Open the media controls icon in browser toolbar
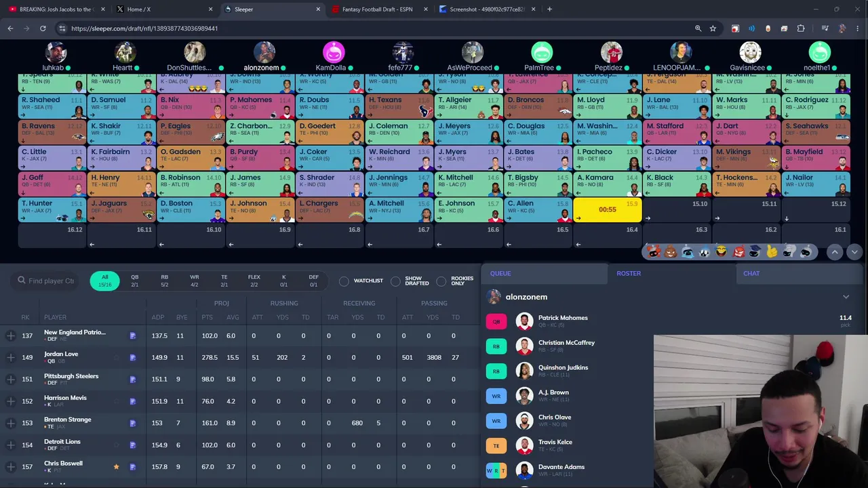The image size is (868, 488). click(x=825, y=28)
